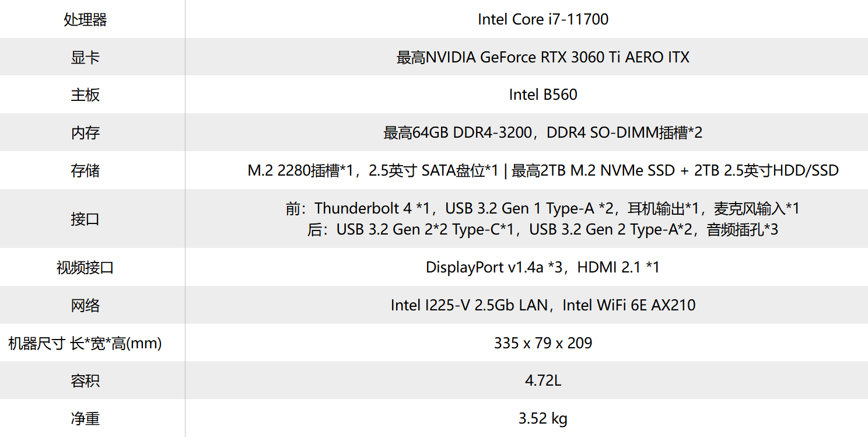Click the 主板 label cell
Viewport: 868px width, 437px height.
tap(85, 95)
